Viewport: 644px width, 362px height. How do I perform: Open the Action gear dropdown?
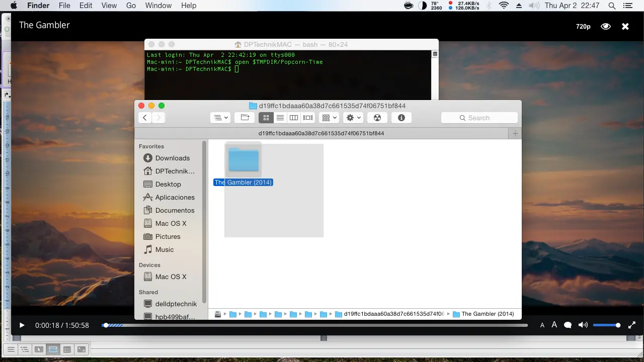pos(354,118)
